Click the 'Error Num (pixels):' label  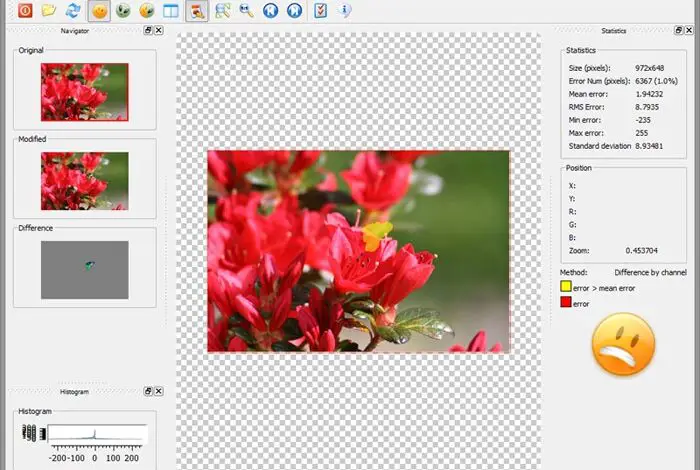pyautogui.click(x=599, y=81)
